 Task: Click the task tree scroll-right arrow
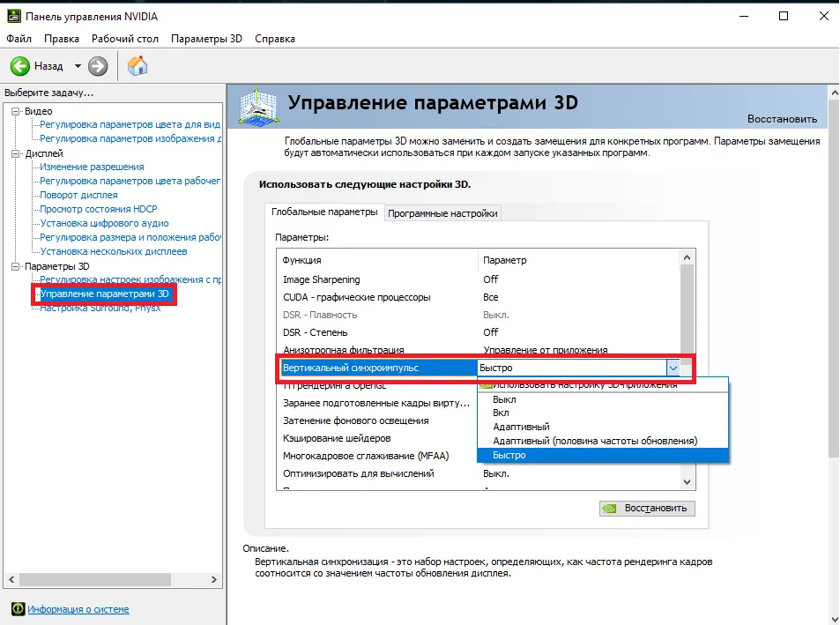click(x=214, y=579)
